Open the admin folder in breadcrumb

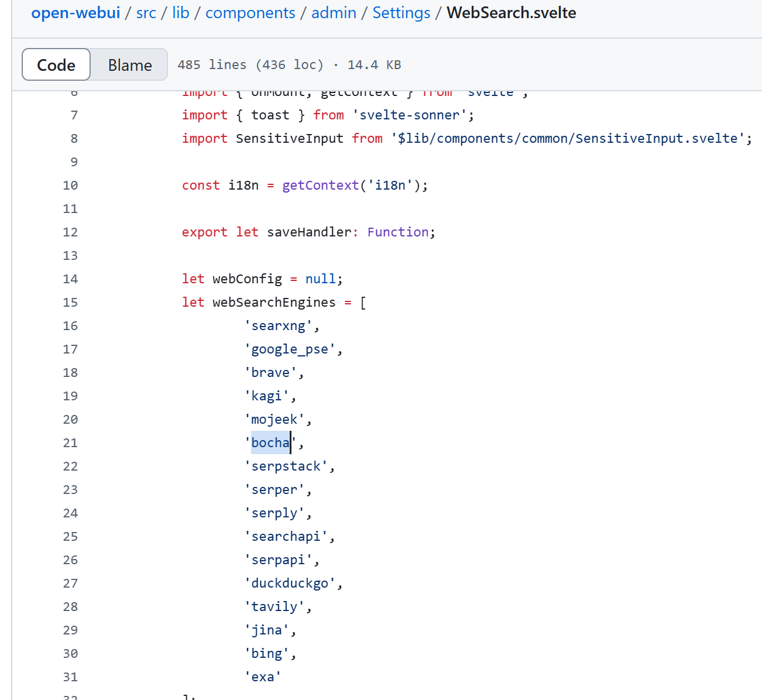click(334, 13)
